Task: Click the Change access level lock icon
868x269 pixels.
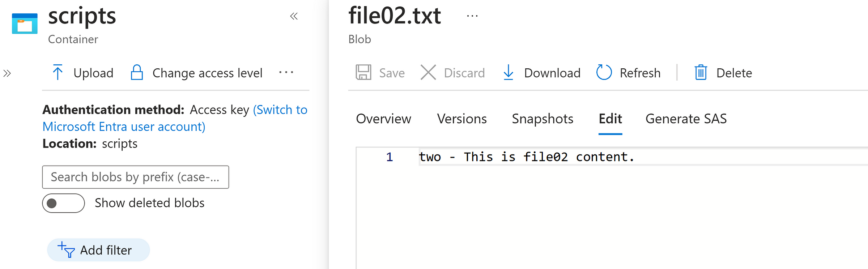Action: point(137,72)
